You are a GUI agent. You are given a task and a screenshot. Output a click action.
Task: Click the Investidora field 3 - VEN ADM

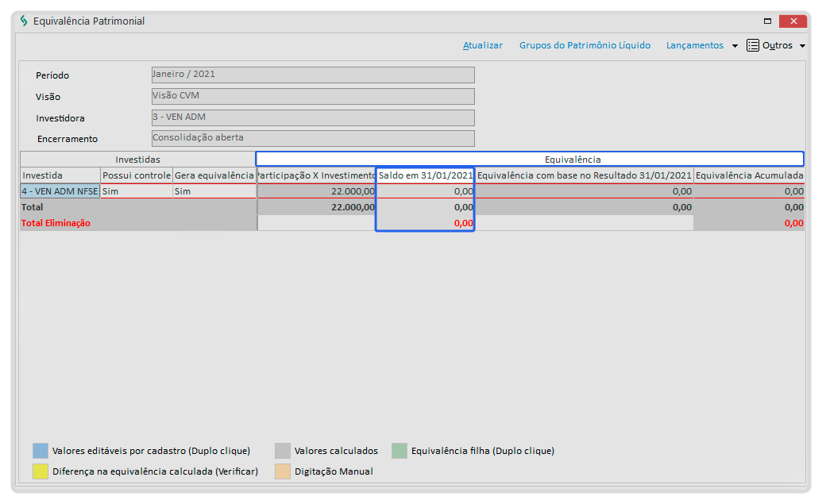pyautogui.click(x=313, y=117)
